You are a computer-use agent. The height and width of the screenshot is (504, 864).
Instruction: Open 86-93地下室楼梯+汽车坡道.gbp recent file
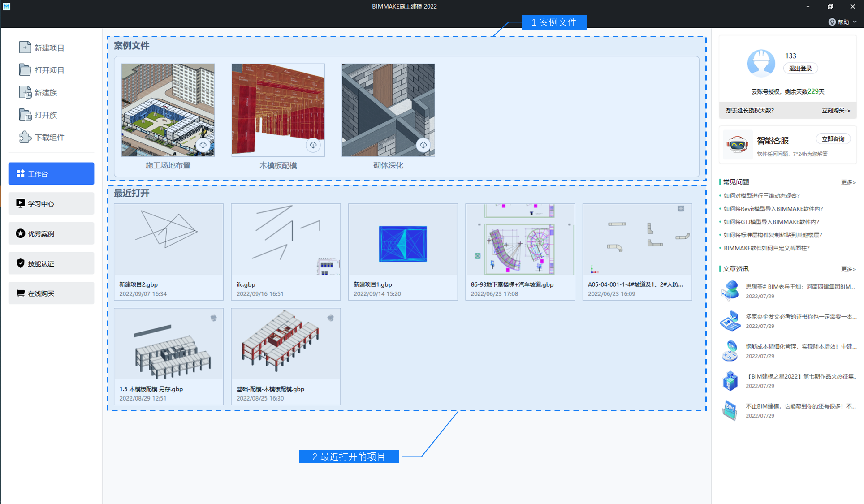coord(520,252)
